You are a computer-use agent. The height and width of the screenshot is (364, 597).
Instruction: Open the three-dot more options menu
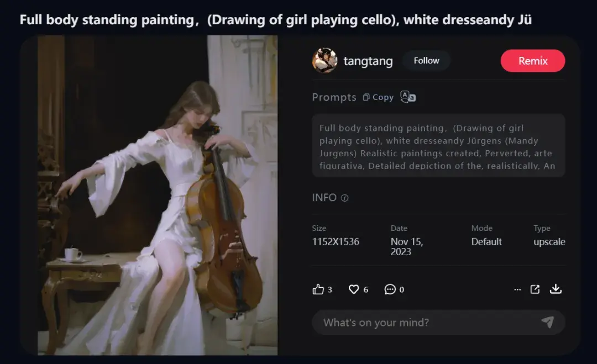coord(517,289)
